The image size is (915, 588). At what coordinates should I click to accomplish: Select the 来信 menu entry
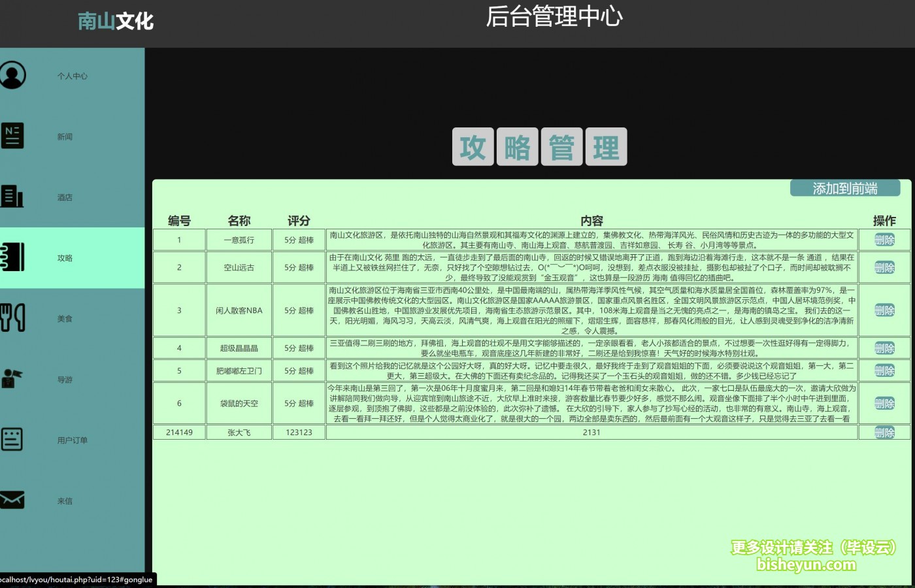(x=65, y=500)
